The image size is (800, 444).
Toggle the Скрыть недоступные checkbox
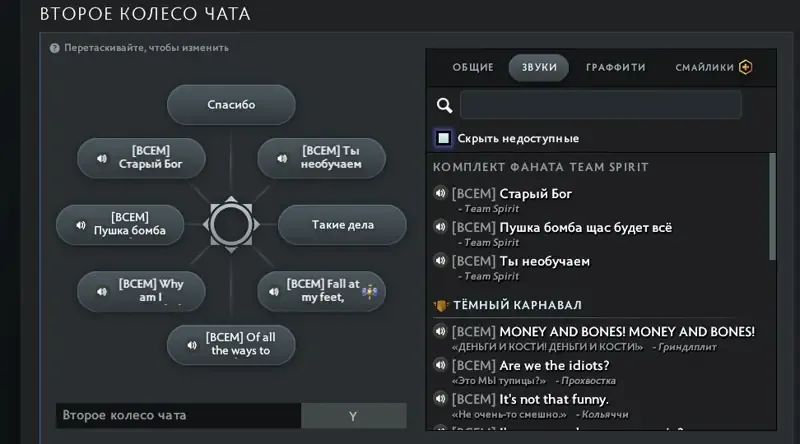tap(443, 138)
